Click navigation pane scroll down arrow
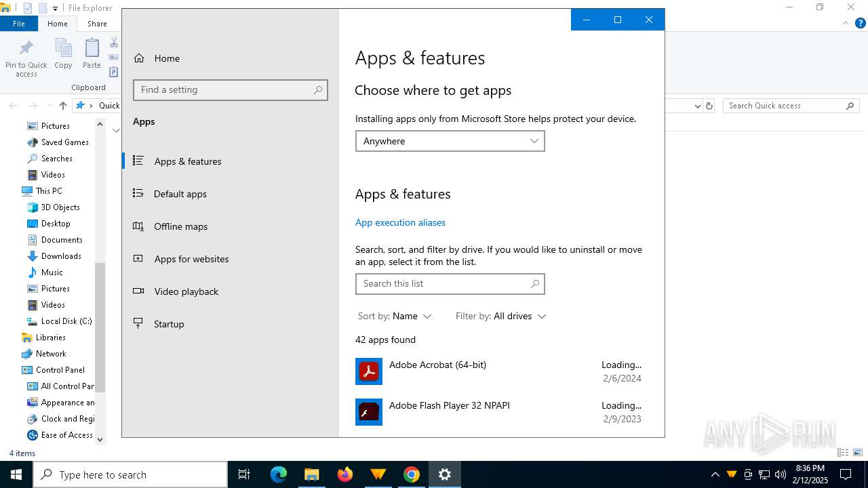Image resolution: width=868 pixels, height=488 pixels. click(100, 439)
